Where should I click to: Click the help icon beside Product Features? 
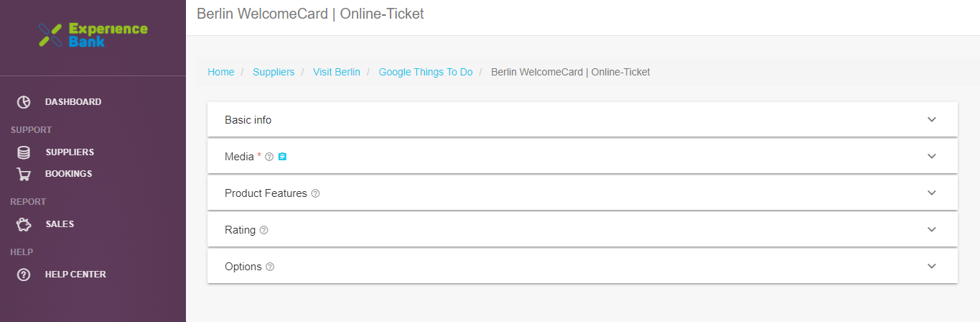point(315,194)
